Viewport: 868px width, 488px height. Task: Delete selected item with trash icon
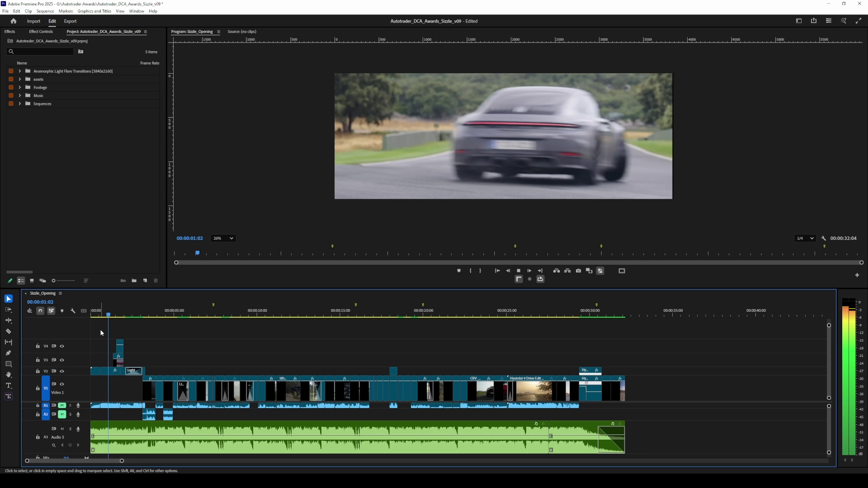(x=156, y=281)
